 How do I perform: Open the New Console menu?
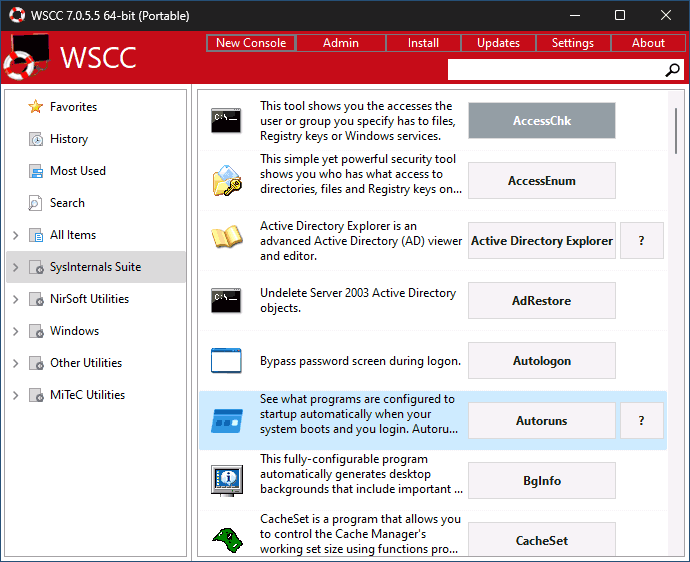coord(251,43)
